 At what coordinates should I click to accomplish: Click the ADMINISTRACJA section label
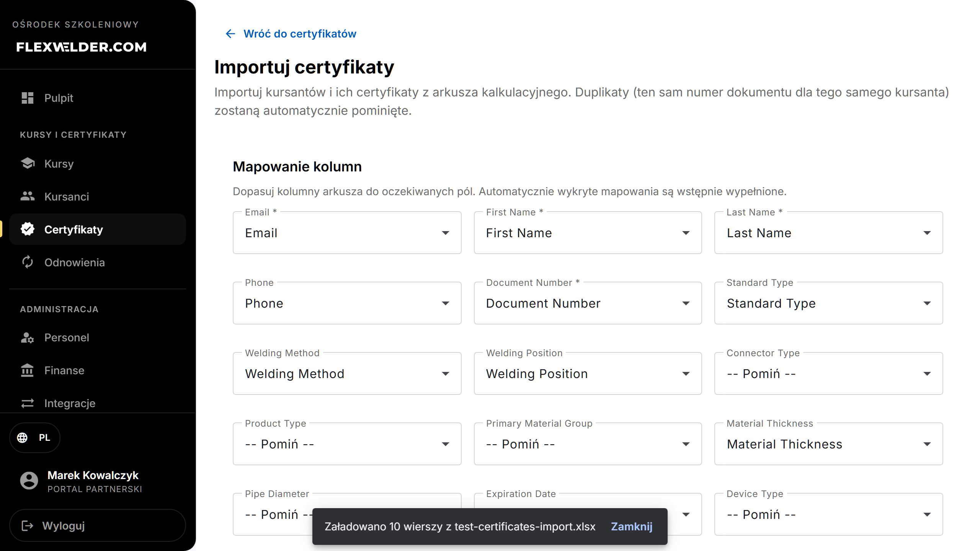click(59, 309)
